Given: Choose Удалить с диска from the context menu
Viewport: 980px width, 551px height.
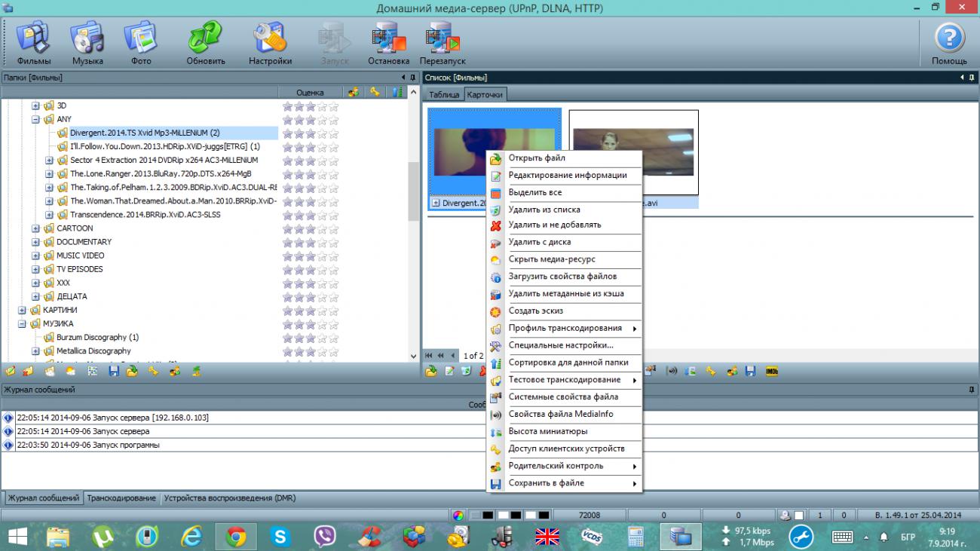Looking at the screenshot, I should point(539,242).
